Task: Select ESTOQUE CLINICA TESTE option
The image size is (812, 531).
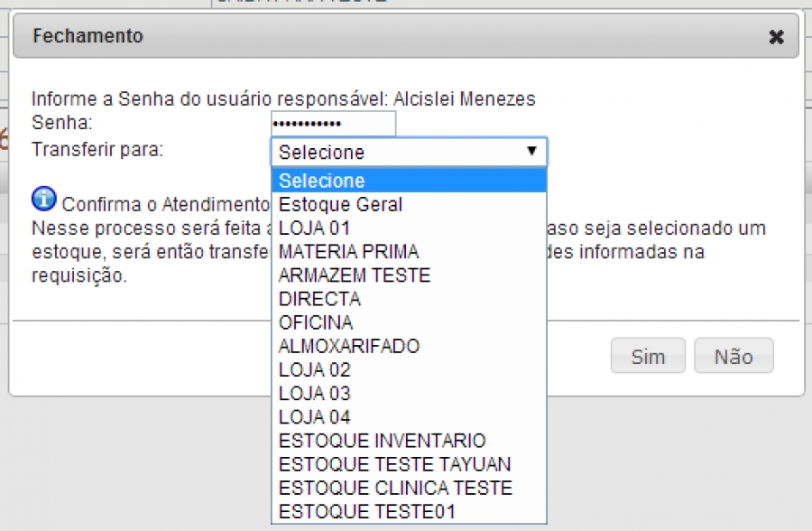Action: point(409,489)
